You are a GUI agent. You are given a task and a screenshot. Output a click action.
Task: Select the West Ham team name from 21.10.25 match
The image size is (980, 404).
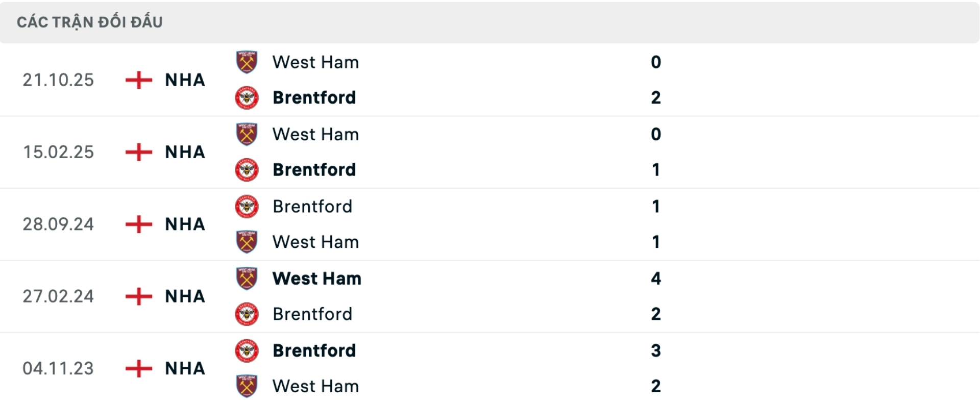(315, 62)
